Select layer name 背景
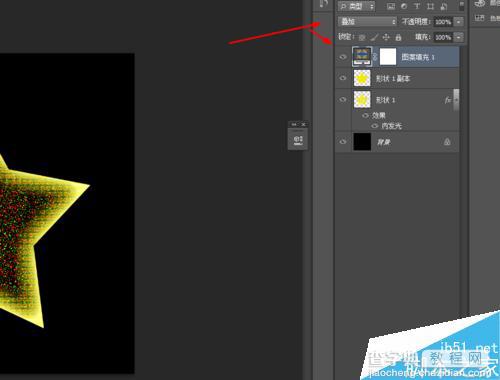 384,142
